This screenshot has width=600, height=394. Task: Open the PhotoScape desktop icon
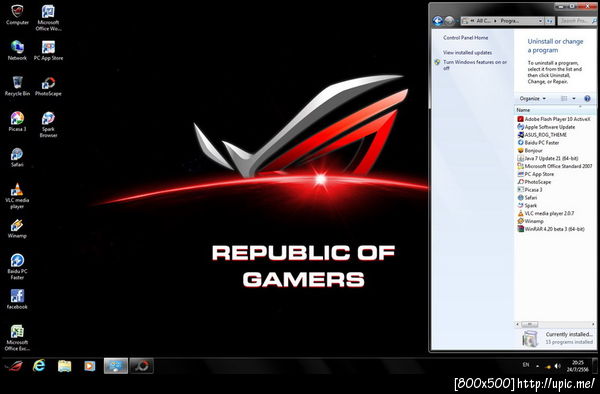click(48, 86)
